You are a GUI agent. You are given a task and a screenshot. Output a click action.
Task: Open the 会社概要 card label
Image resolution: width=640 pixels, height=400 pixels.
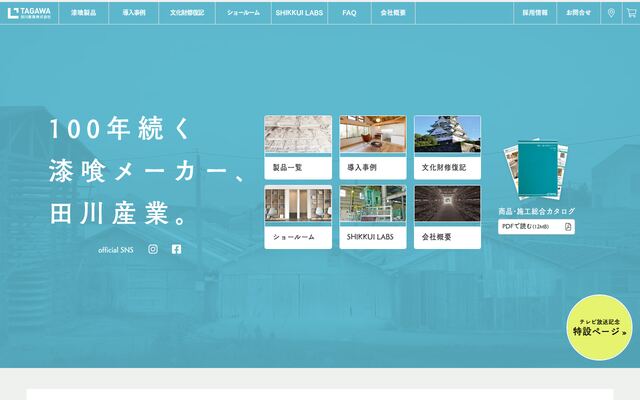[447, 237]
